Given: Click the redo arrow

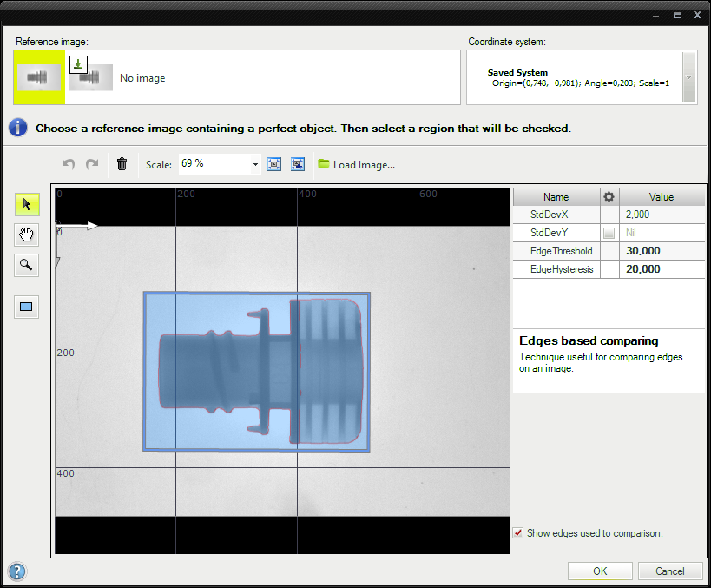Looking at the screenshot, I should pyautogui.click(x=92, y=164).
